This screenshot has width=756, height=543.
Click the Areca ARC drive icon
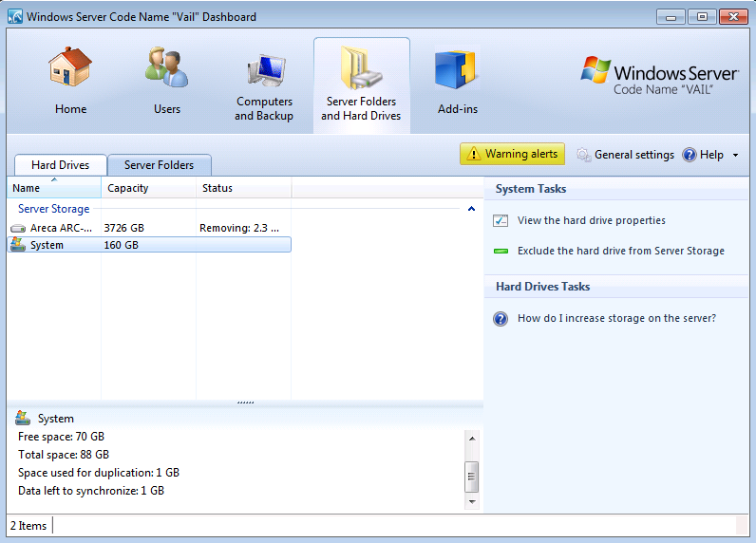click(x=18, y=228)
